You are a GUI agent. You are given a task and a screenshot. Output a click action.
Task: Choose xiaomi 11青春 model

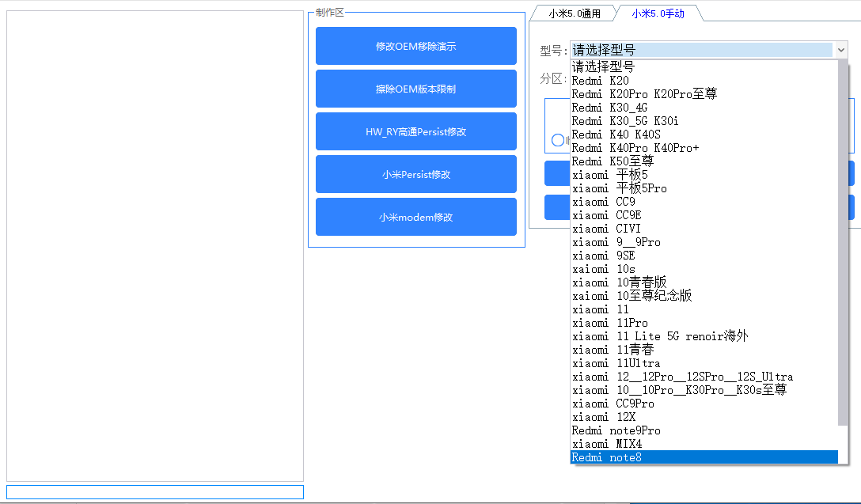point(704,350)
